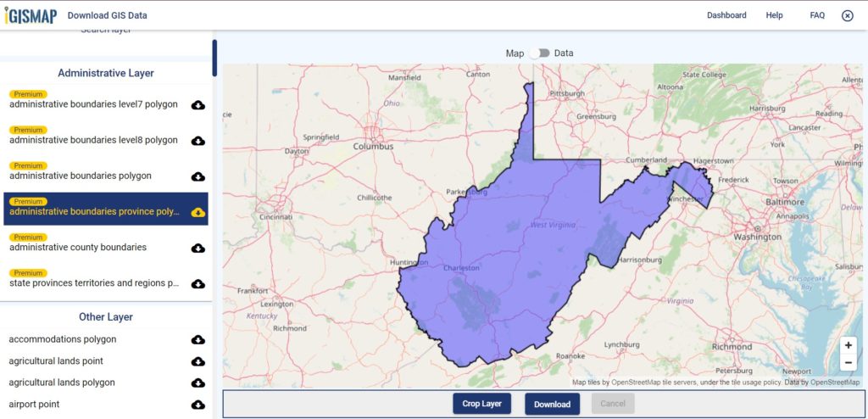
Task: Download administrative boundaries level8 polygon layer
Action: [x=198, y=142]
